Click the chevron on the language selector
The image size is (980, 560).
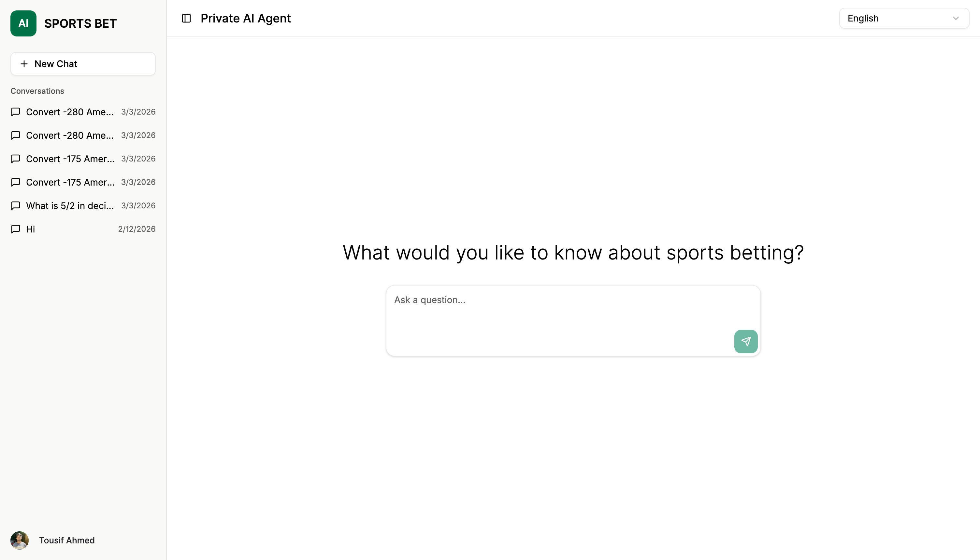957,18
